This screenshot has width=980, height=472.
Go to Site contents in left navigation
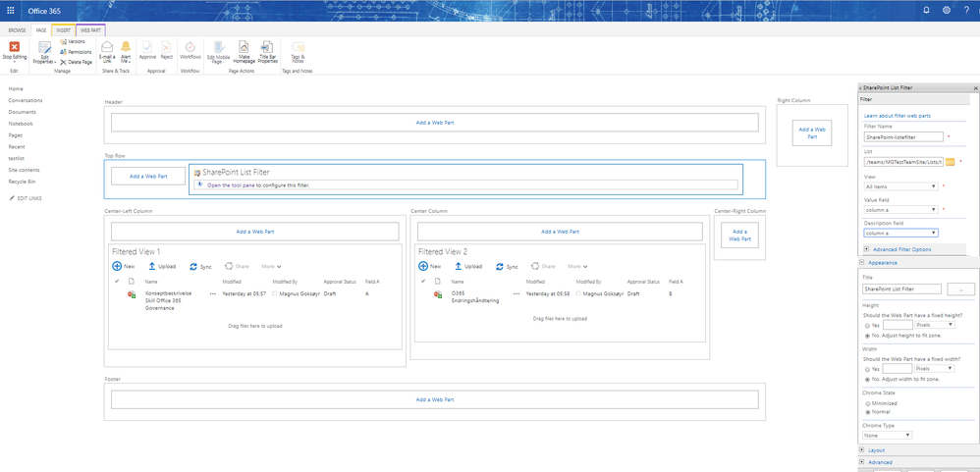point(24,170)
